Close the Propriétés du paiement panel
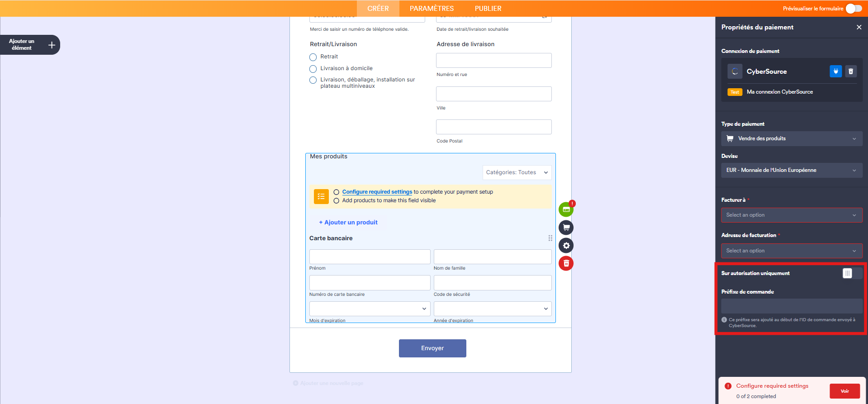The width and height of the screenshot is (868, 404). [859, 27]
